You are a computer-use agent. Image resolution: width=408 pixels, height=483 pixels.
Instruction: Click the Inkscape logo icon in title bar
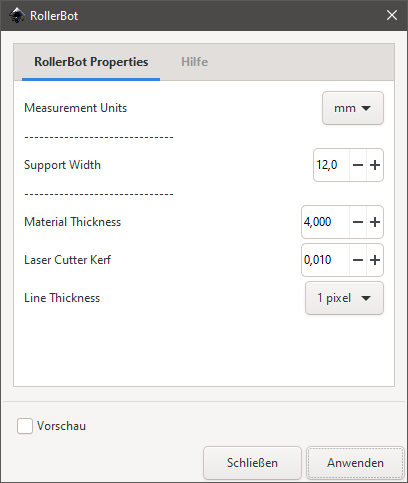coord(17,15)
